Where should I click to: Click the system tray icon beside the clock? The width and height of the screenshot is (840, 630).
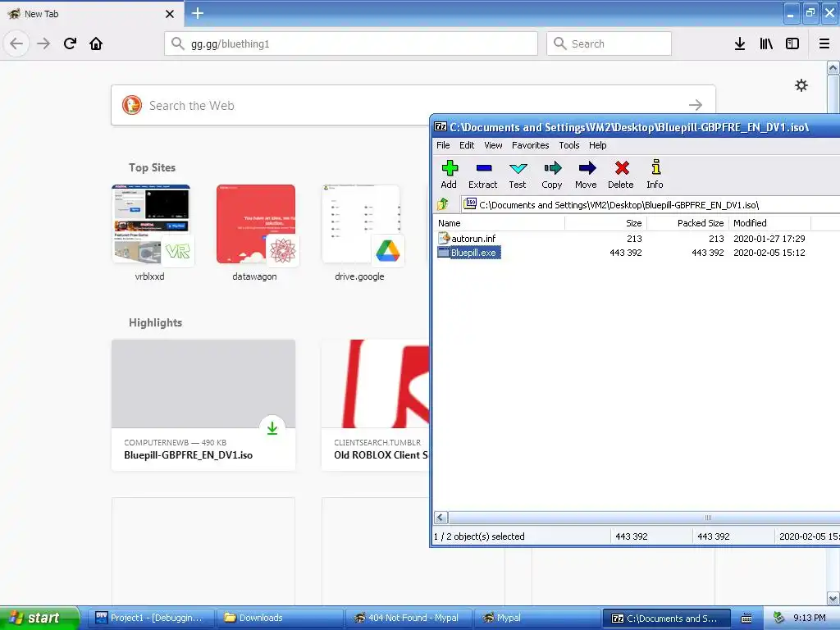[x=779, y=618]
